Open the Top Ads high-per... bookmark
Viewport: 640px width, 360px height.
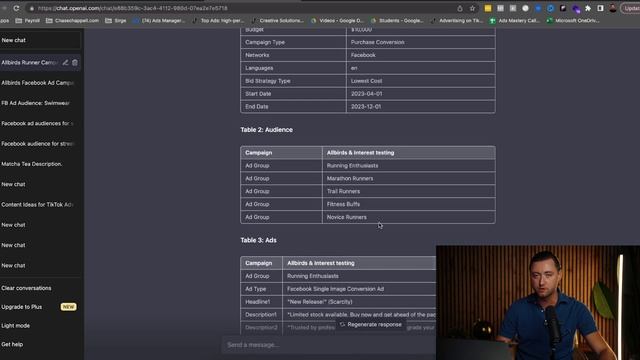(218, 20)
